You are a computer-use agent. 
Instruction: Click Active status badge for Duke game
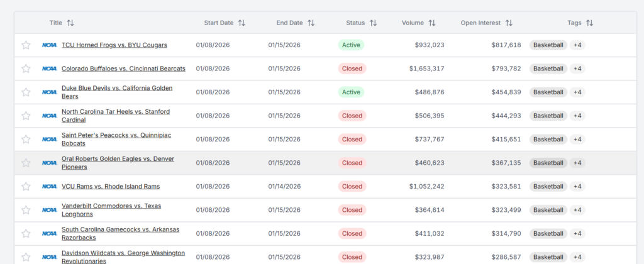point(351,92)
